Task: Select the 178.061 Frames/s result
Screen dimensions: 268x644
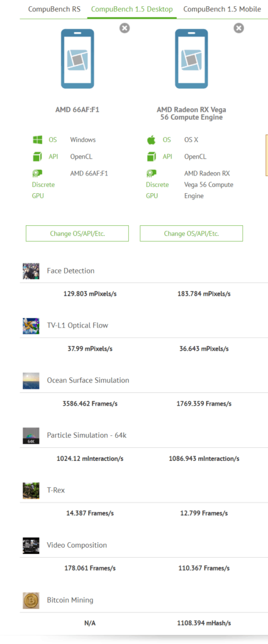Action: point(90,569)
